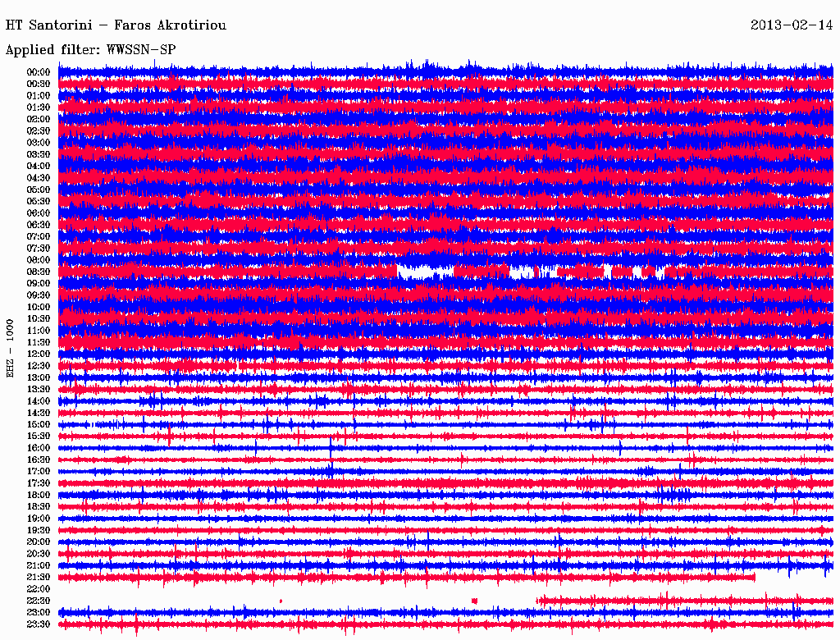Click the 'Applied filter: WWSSN-SP' label
This screenshot has height=640, width=840.
coord(90,50)
